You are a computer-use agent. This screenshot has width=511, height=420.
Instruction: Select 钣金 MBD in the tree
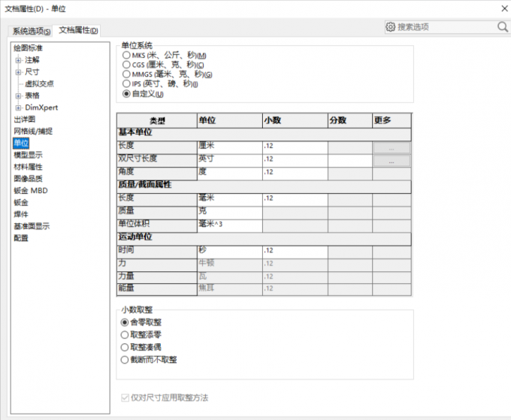(x=31, y=191)
